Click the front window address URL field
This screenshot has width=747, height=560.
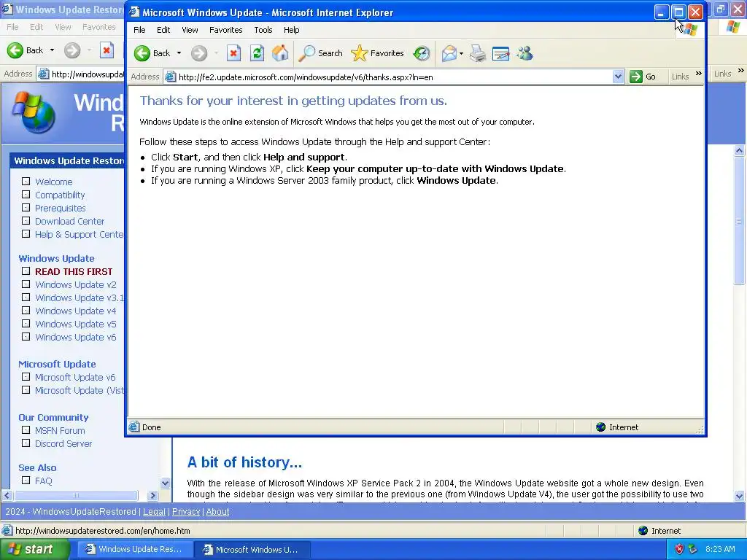pyautogui.click(x=393, y=77)
